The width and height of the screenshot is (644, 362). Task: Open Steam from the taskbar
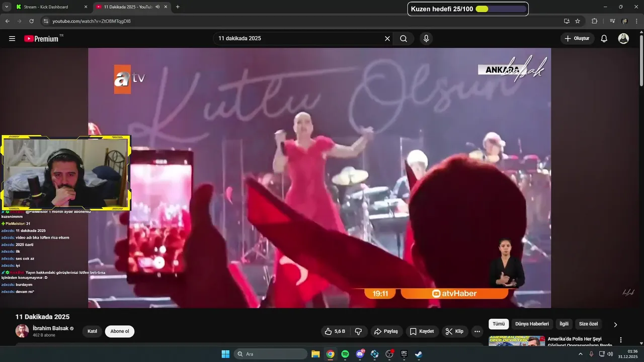[419, 354]
